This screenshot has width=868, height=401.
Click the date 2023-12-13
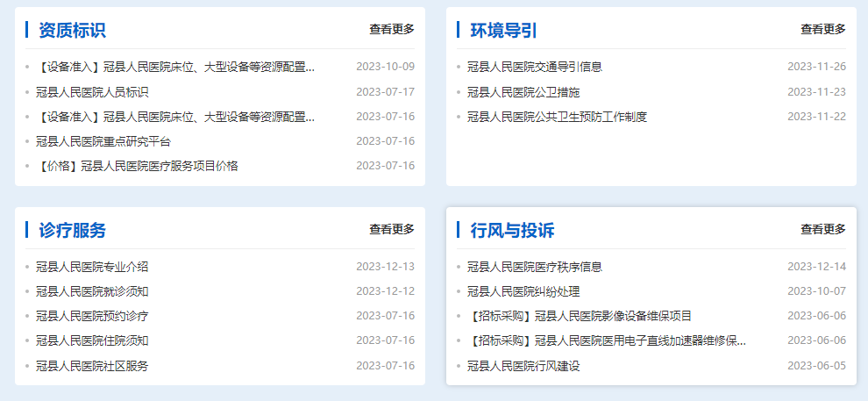pyautogui.click(x=385, y=267)
